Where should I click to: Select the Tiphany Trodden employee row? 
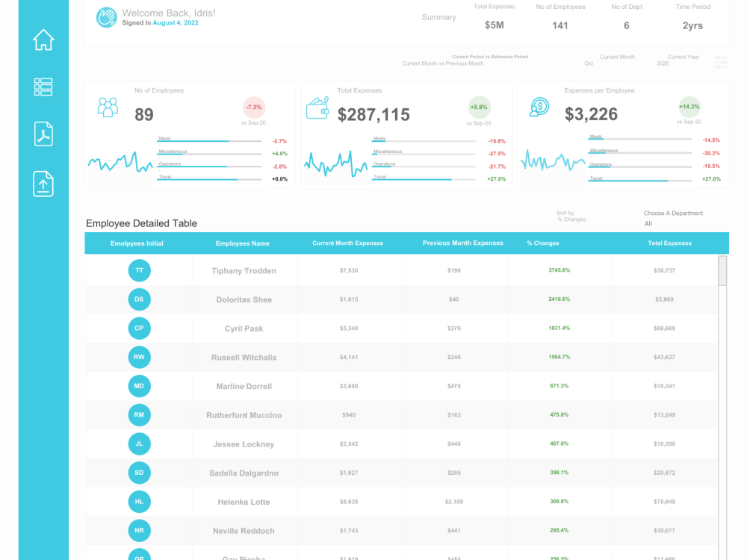pyautogui.click(x=244, y=270)
